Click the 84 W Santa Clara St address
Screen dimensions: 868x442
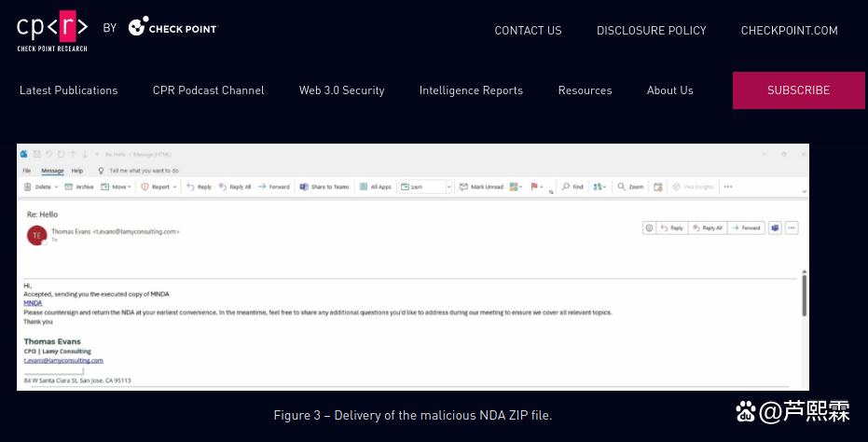pyautogui.click(x=77, y=380)
